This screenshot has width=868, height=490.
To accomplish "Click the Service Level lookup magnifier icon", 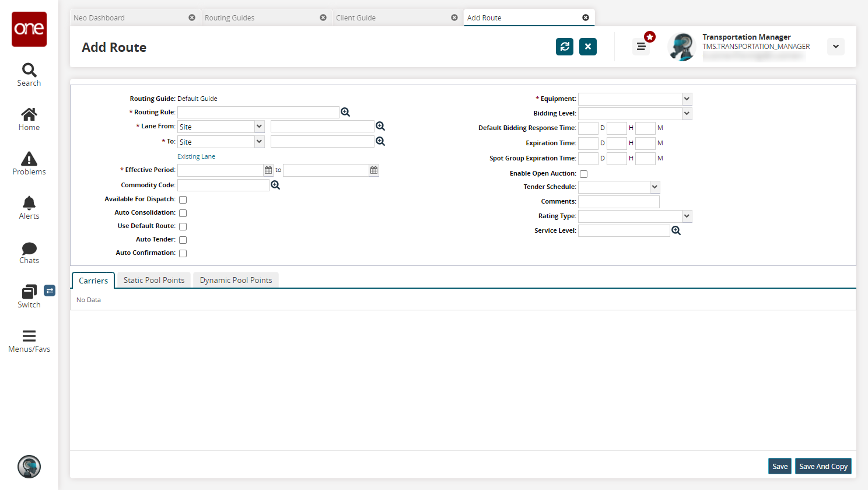I will click(676, 231).
